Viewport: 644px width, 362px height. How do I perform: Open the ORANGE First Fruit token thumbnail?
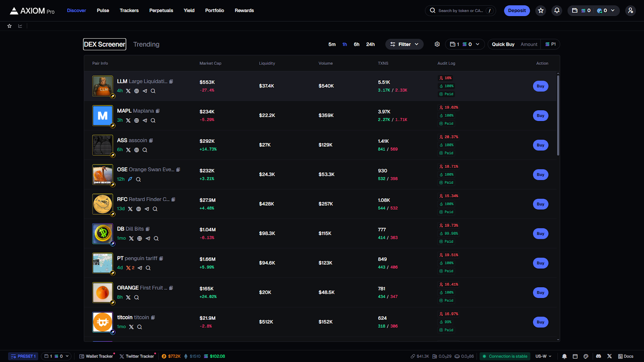coord(103,292)
